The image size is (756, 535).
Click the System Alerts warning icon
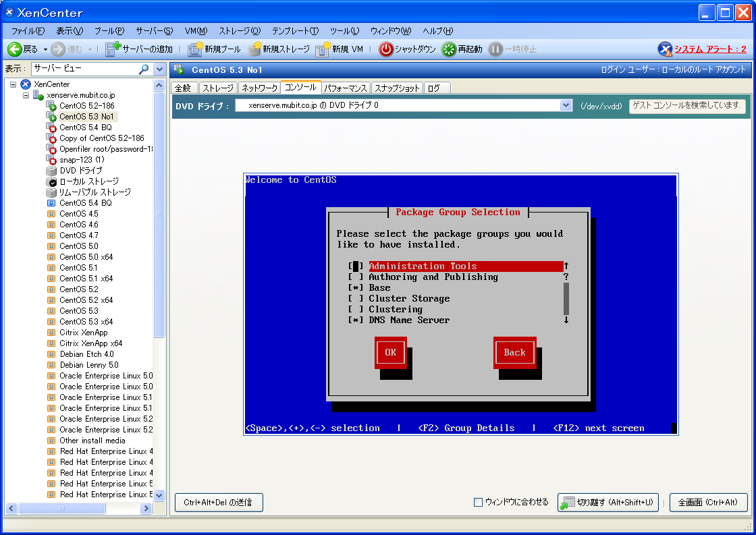pyautogui.click(x=665, y=49)
